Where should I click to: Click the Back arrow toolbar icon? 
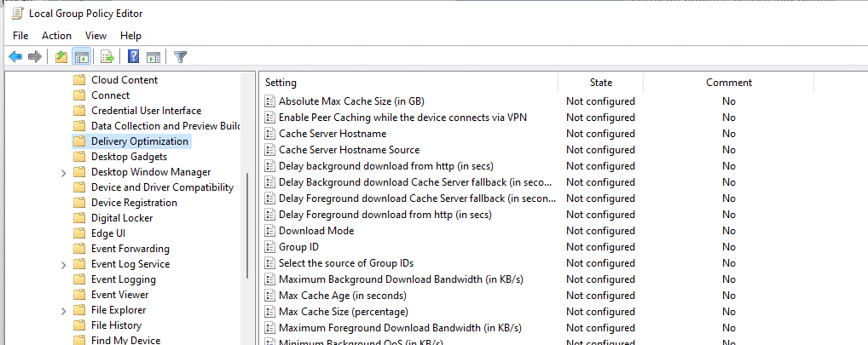click(15, 56)
